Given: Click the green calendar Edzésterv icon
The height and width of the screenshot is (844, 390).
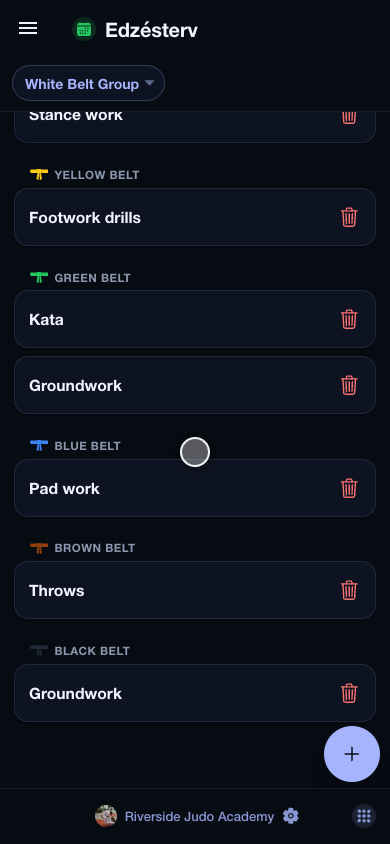Looking at the screenshot, I should click(x=84, y=29).
